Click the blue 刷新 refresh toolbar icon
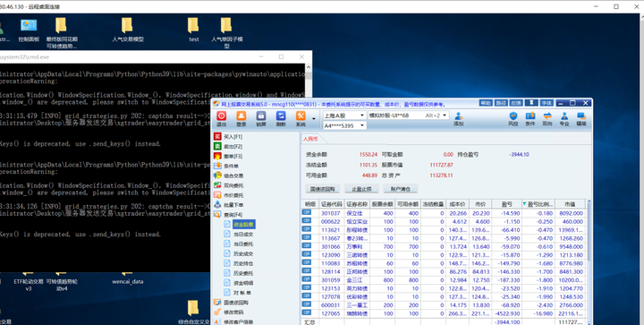Viewport: 644px width, 325px height. point(281,119)
